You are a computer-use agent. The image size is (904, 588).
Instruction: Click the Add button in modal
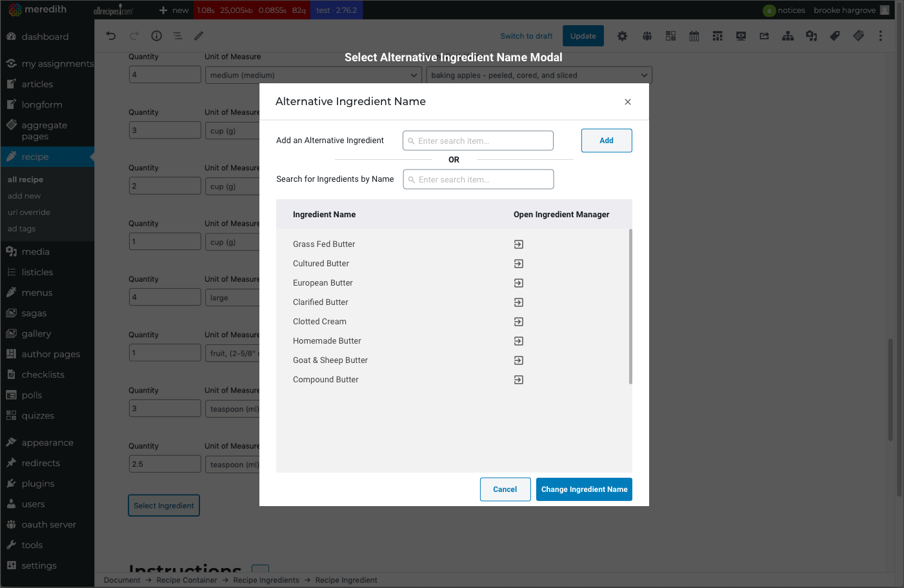[x=607, y=141]
